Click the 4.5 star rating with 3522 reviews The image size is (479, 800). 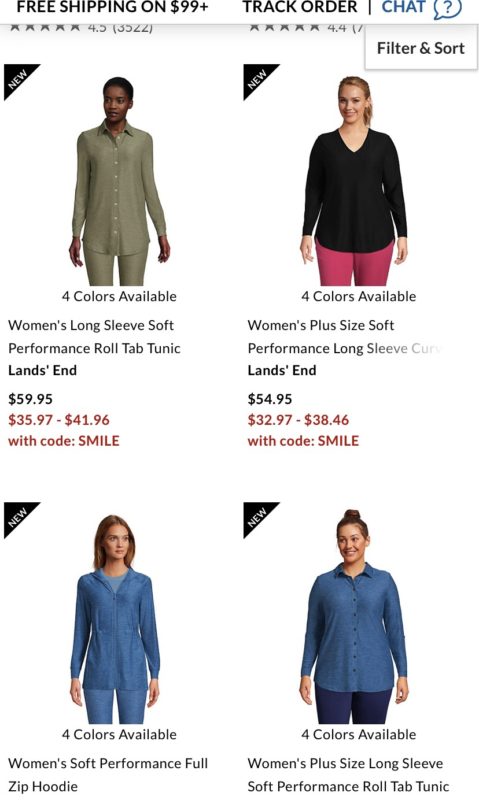[82, 28]
